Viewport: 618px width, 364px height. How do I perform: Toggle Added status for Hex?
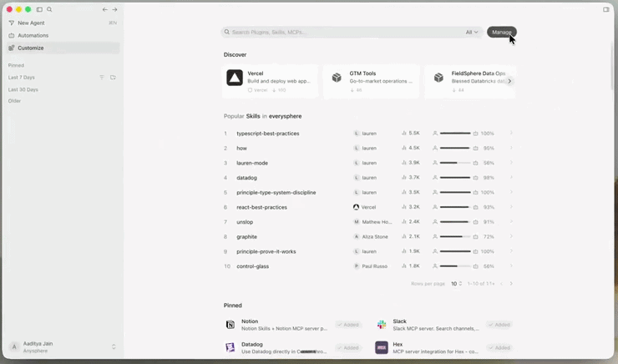tap(499, 348)
